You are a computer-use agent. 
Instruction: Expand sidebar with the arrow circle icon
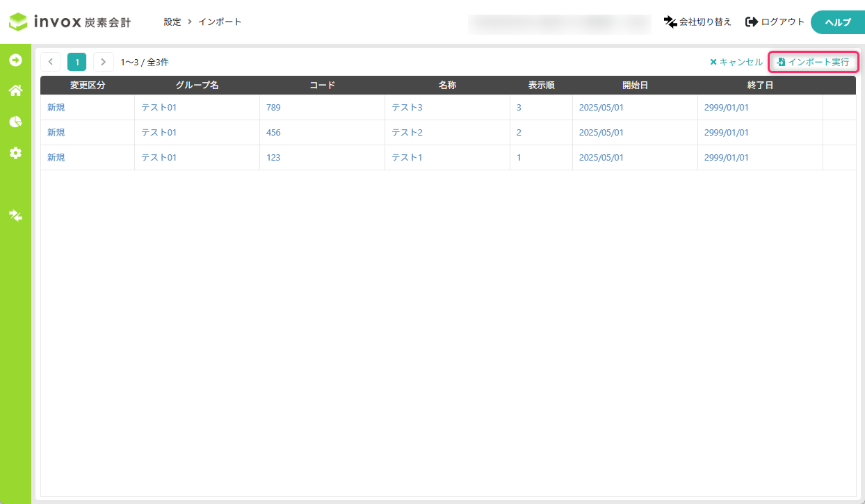point(15,60)
